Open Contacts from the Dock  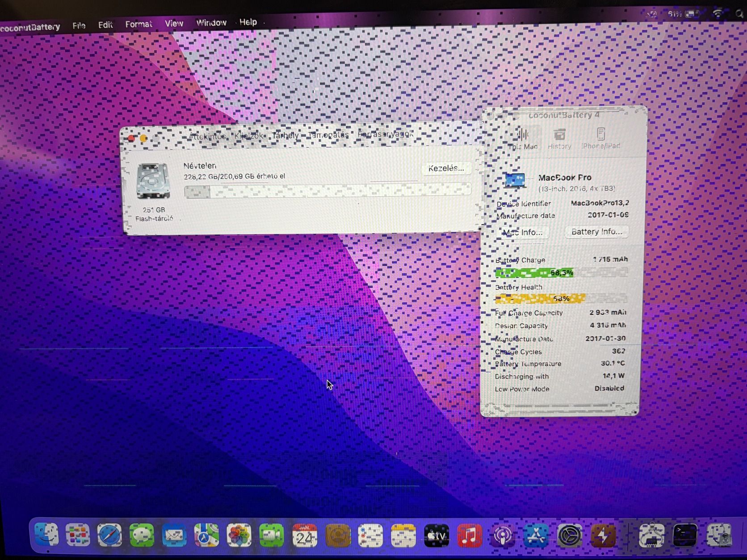pos(338,535)
